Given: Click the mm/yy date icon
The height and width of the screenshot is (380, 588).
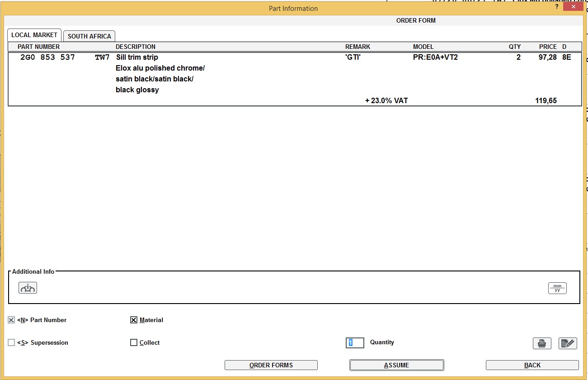Looking at the screenshot, I should [x=557, y=288].
